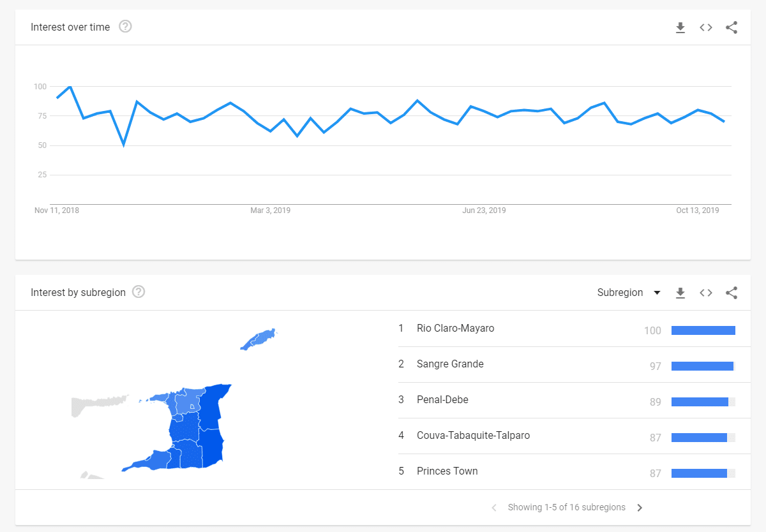The width and height of the screenshot is (766, 532).
Task: Select Rio Claro-Mayaro in the list
Action: (567, 329)
